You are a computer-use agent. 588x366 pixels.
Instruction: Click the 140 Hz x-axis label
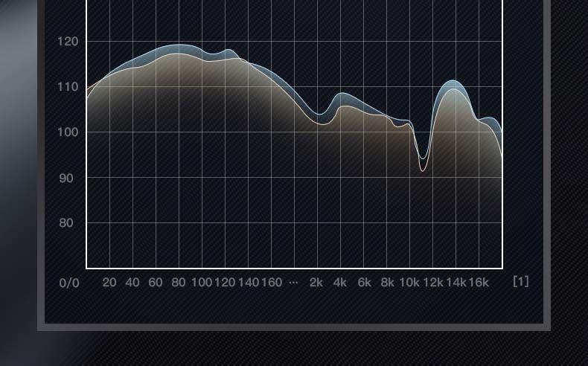[x=249, y=283]
